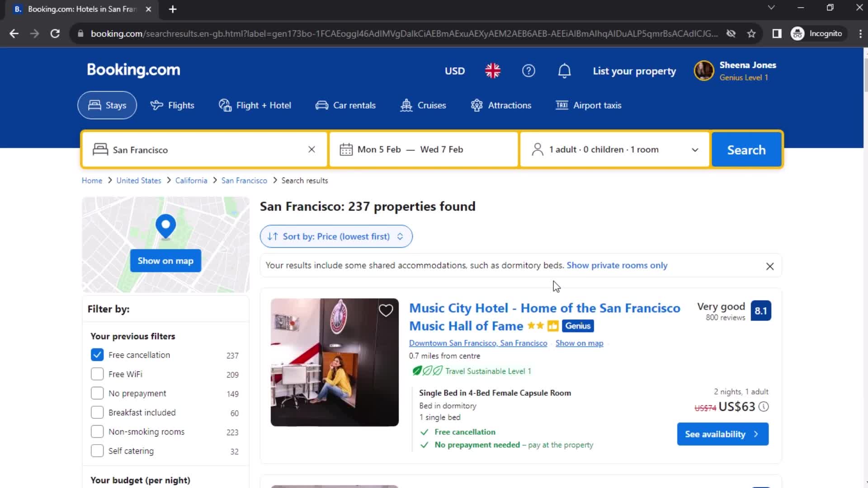Open the Sort by Price dropdown

click(336, 236)
